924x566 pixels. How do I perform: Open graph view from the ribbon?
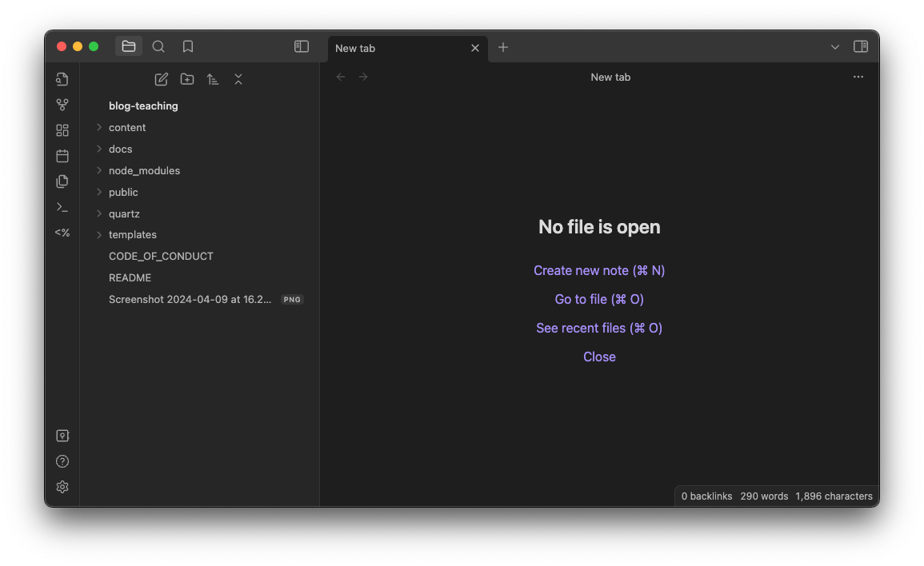point(62,105)
